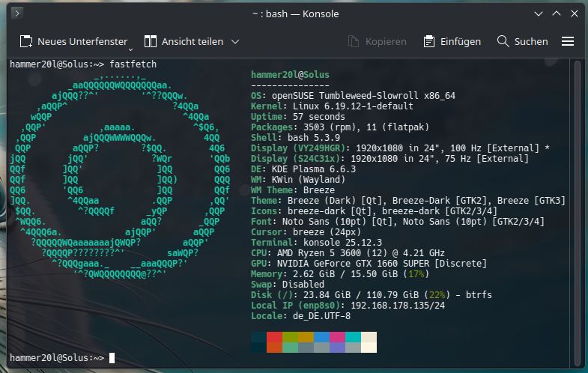Click 'bash 5.3.9' shell value
The image size is (588, 373).
point(314,138)
